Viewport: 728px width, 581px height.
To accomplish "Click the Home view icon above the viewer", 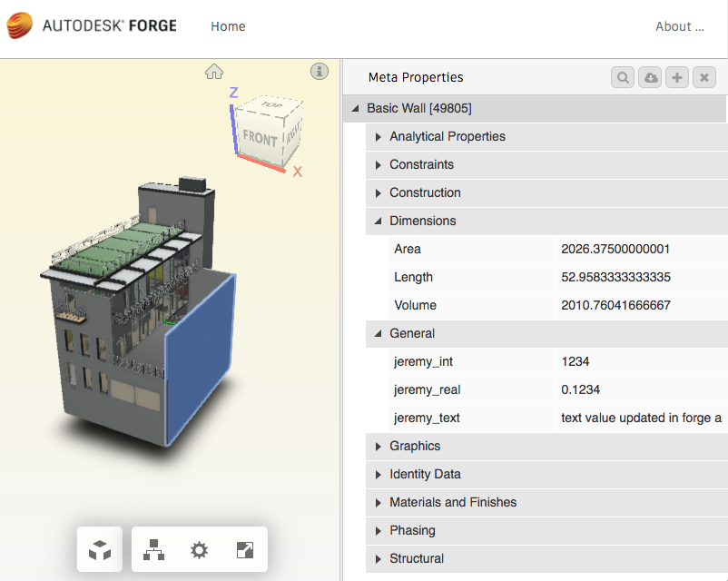I will [x=214, y=71].
